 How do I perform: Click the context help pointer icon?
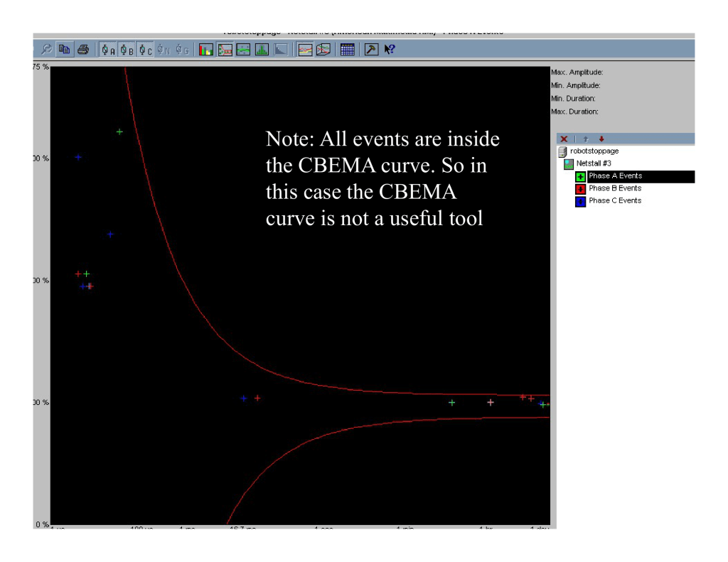point(390,50)
